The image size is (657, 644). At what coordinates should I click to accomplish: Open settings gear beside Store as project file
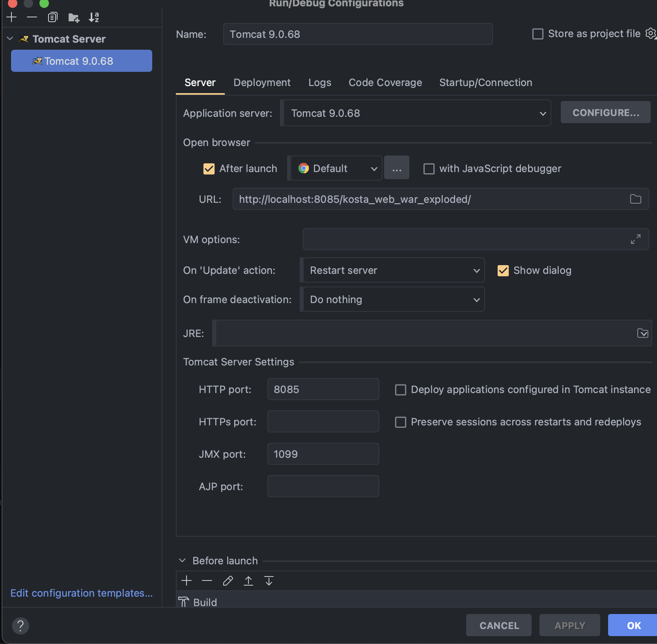click(651, 34)
